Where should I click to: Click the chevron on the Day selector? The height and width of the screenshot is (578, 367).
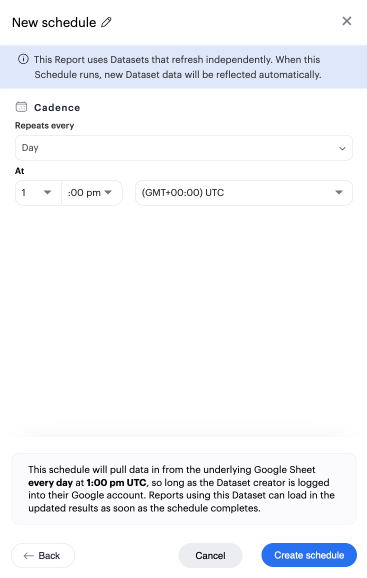pyautogui.click(x=342, y=148)
